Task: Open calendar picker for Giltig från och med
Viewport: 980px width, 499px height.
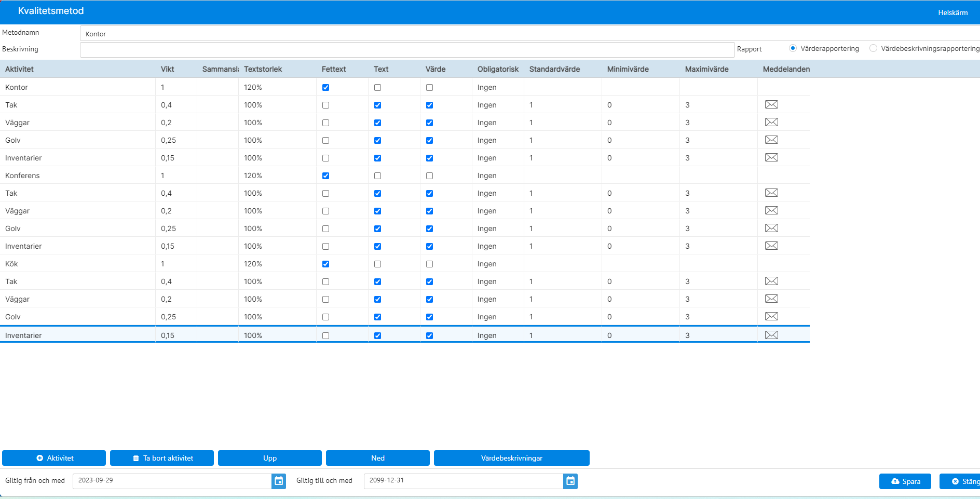Action: pyautogui.click(x=279, y=481)
